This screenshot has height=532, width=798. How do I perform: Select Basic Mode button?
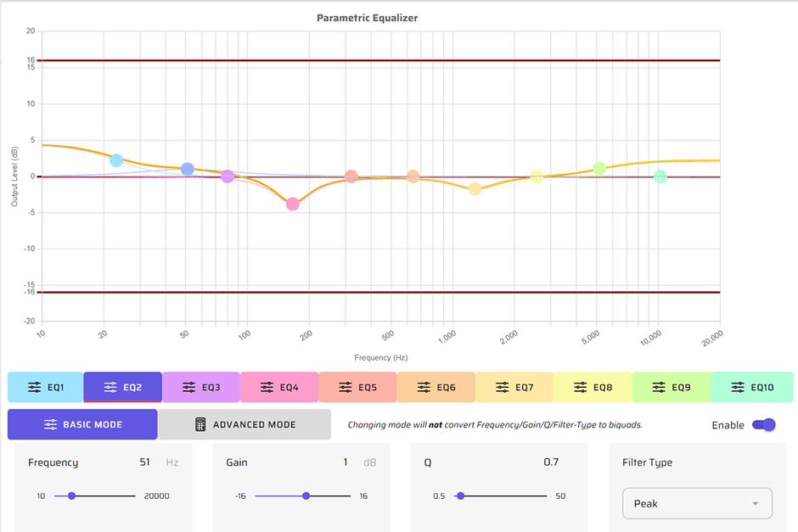coord(82,424)
